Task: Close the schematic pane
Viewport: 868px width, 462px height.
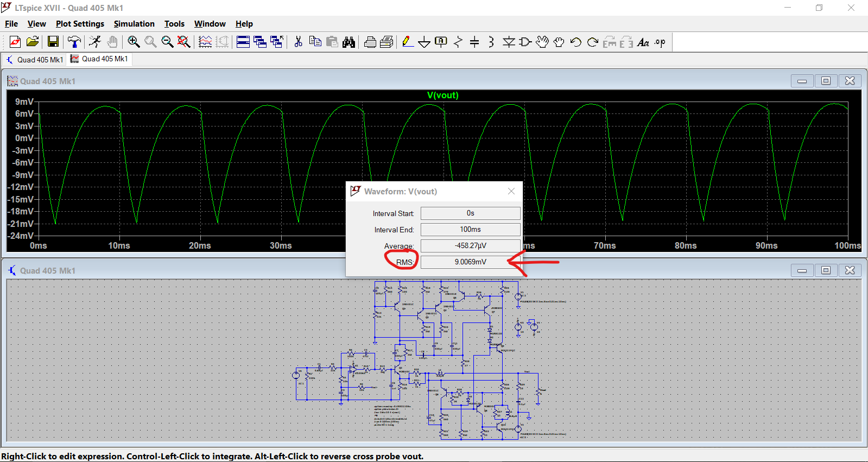Action: (850, 270)
